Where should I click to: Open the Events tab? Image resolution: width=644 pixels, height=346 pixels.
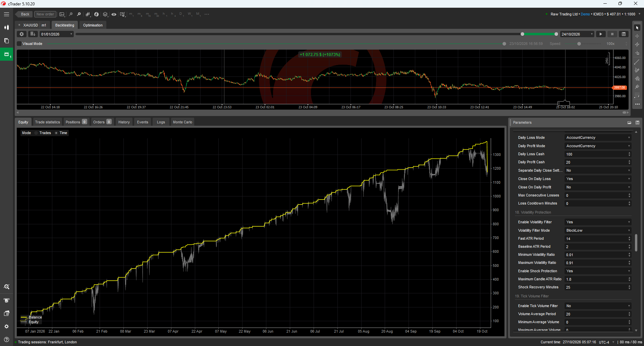coord(143,122)
